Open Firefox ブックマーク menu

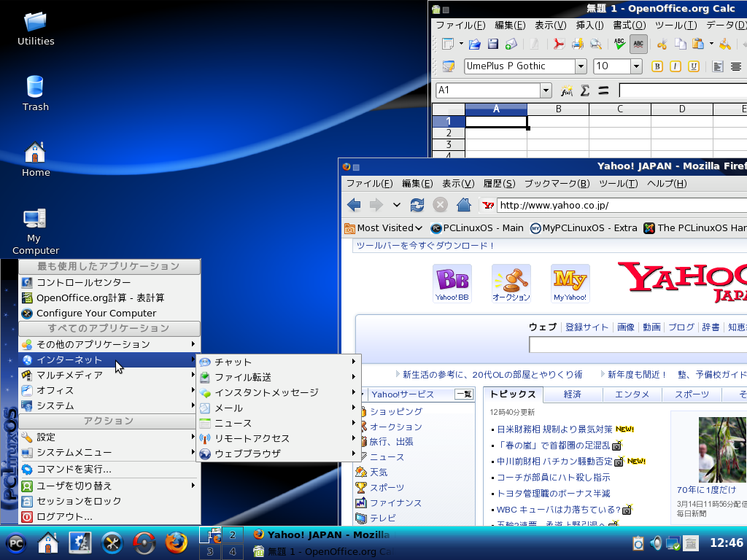pyautogui.click(x=557, y=183)
